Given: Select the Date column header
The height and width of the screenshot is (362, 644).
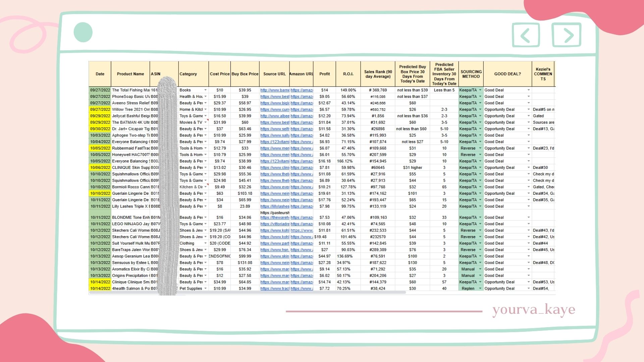Looking at the screenshot, I should [x=100, y=74].
